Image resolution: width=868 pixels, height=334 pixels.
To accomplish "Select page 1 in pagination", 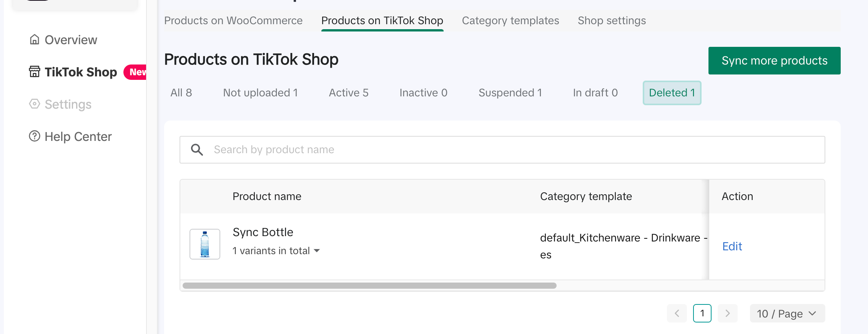I will click(x=702, y=313).
